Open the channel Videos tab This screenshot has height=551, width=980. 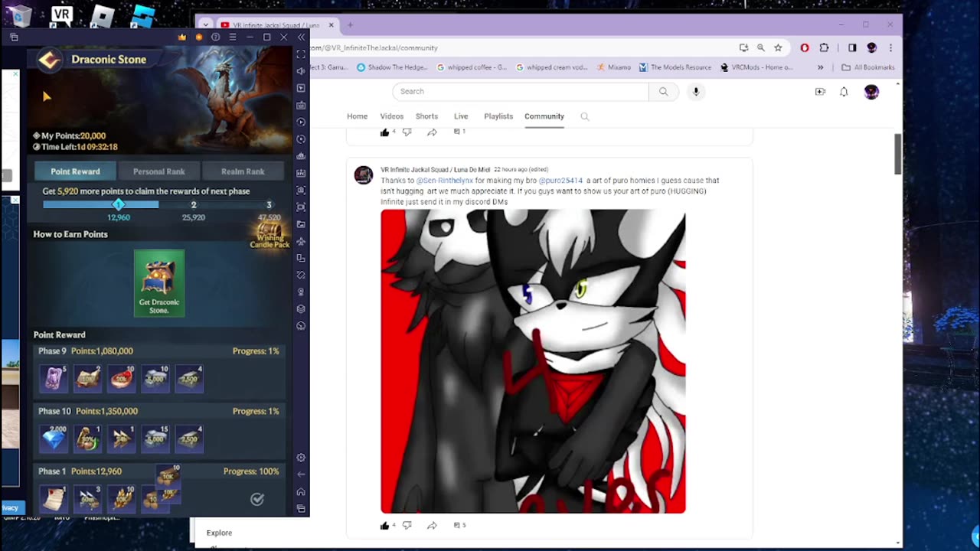coord(391,116)
